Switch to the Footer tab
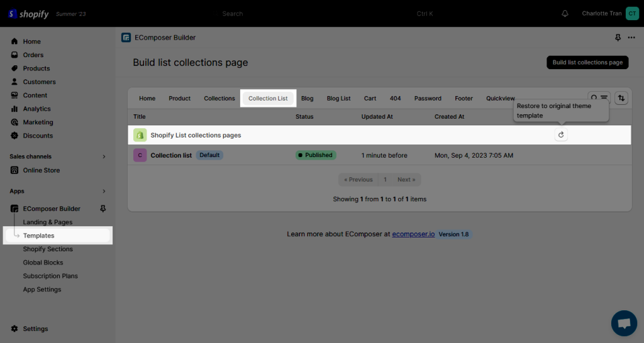644x343 pixels. 464,99
